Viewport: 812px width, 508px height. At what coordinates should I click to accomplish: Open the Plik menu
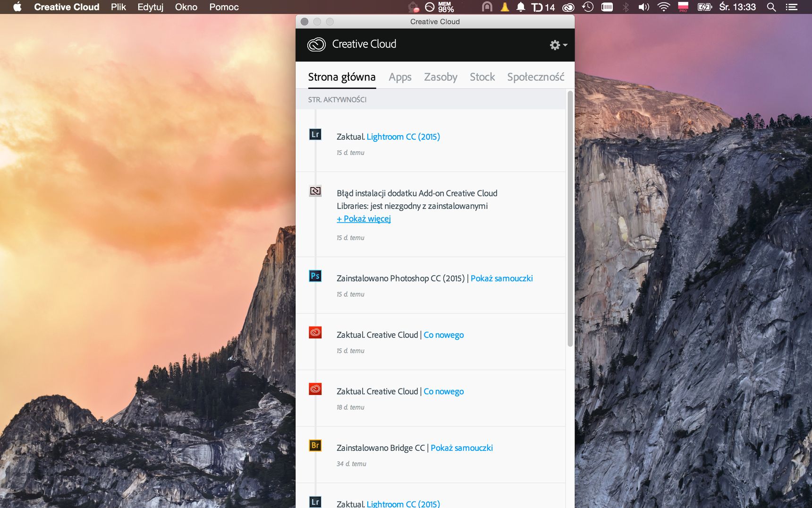point(118,7)
